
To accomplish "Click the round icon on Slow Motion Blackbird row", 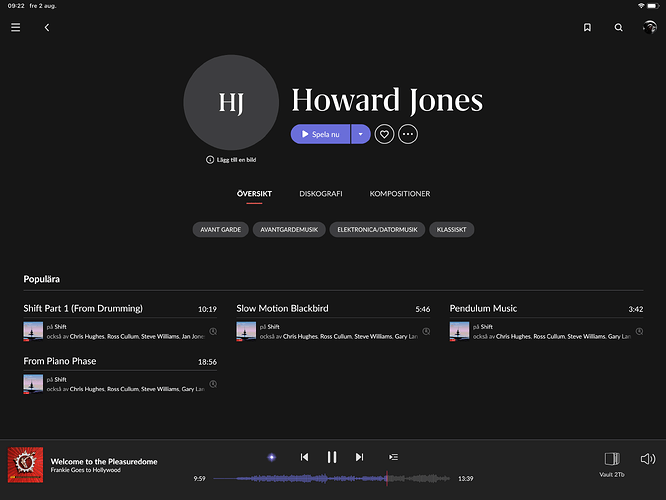I will (x=426, y=331).
